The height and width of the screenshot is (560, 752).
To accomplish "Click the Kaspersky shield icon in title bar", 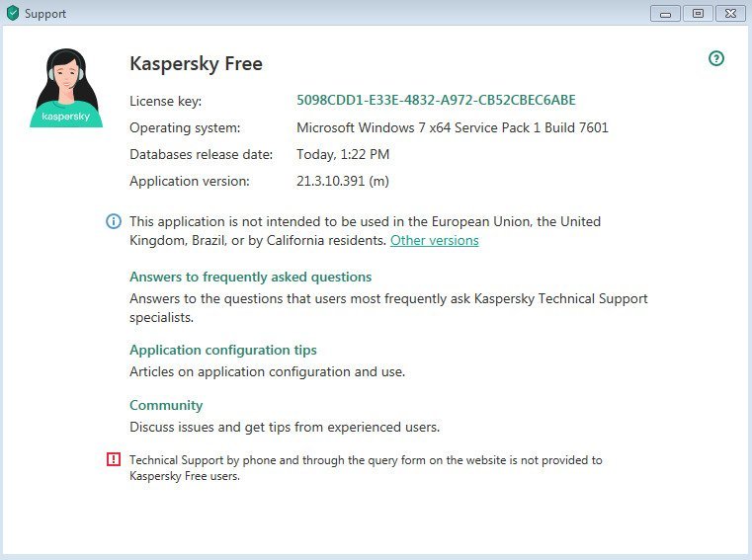I will click(13, 14).
